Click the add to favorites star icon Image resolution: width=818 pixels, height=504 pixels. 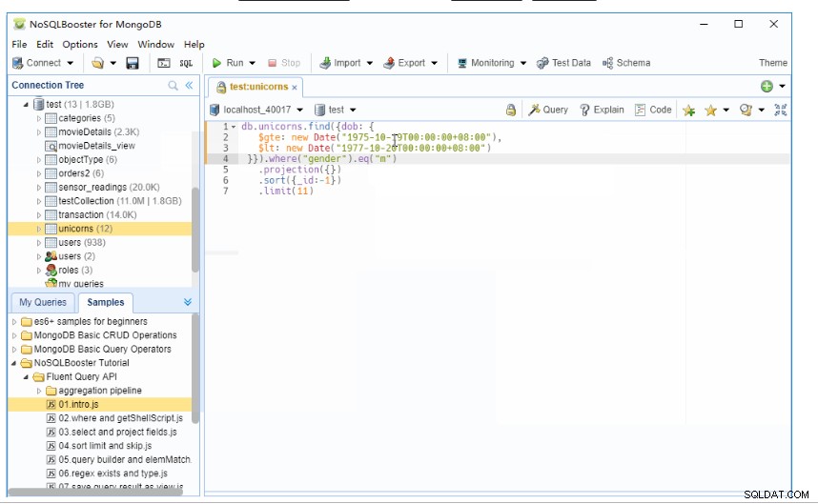[x=688, y=110]
